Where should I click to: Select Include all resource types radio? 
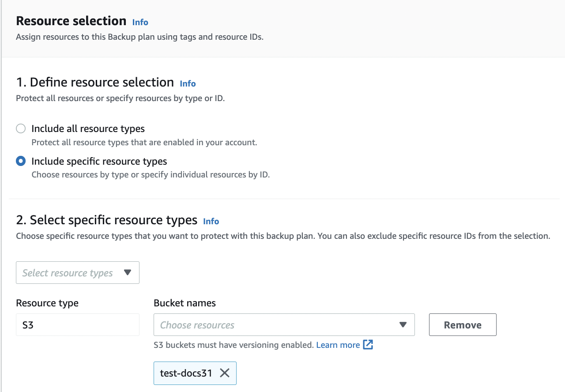click(x=21, y=128)
